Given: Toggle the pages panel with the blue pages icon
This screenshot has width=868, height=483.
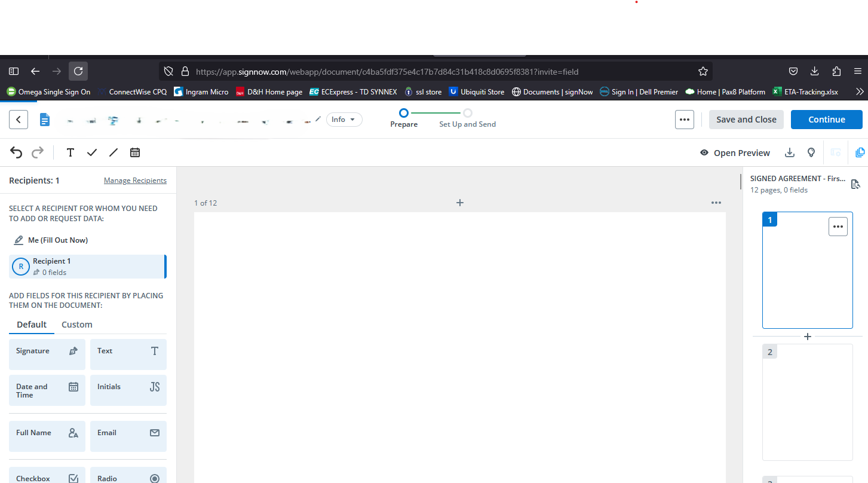Looking at the screenshot, I should [x=860, y=152].
